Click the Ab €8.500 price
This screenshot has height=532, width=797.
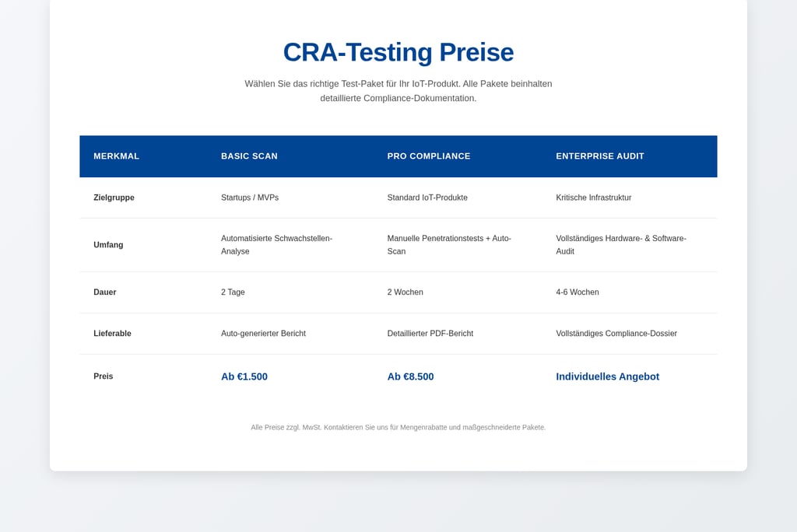pos(410,376)
